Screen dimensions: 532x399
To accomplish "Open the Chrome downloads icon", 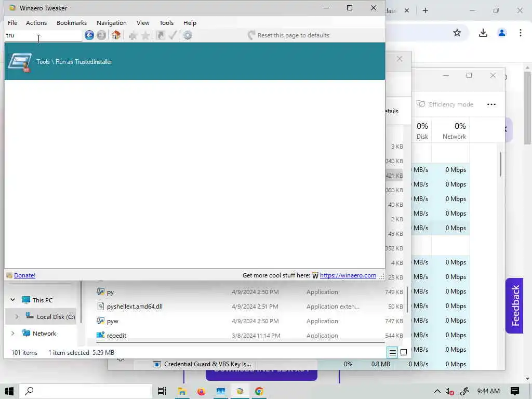I will pyautogui.click(x=483, y=33).
